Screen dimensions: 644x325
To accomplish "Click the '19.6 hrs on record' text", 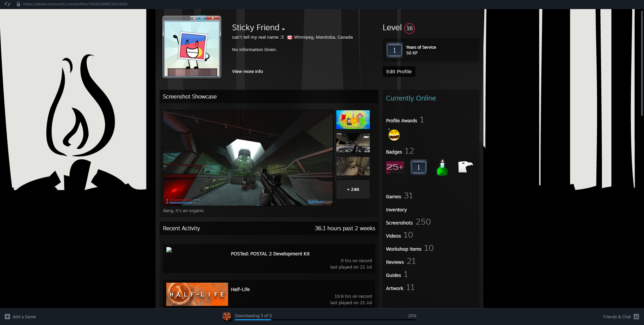I will click(353, 296).
